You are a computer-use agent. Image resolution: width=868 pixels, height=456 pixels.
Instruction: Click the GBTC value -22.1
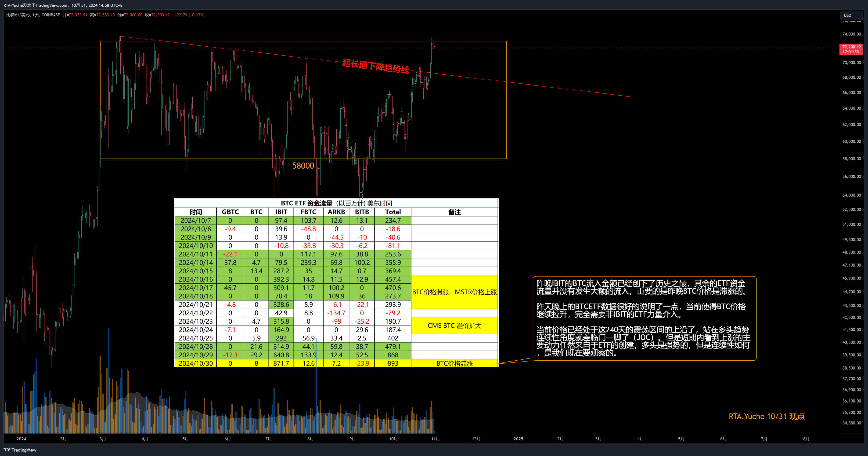pos(230,254)
